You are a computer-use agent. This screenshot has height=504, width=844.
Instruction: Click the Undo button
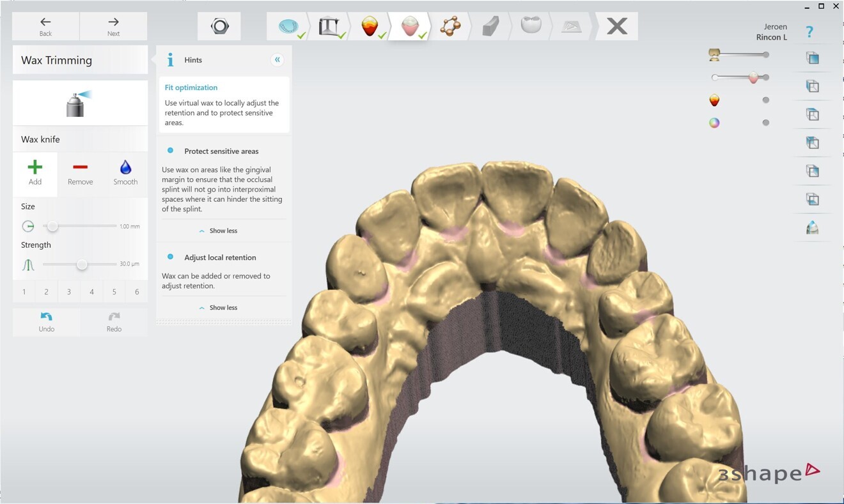46,322
